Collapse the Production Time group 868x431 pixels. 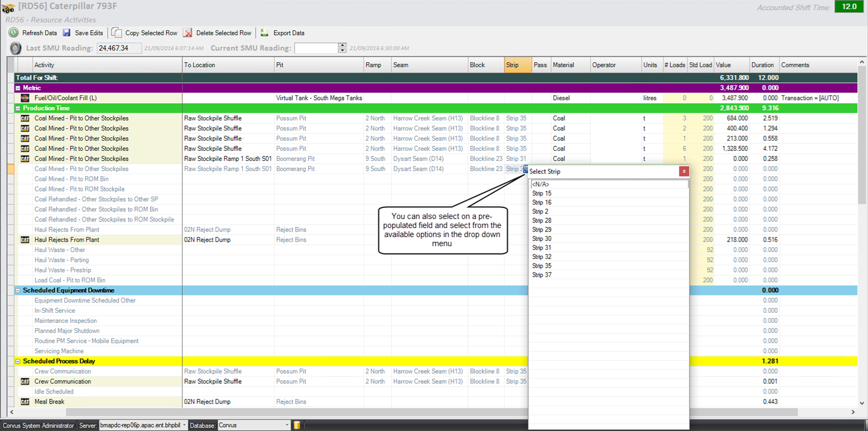tap(18, 108)
